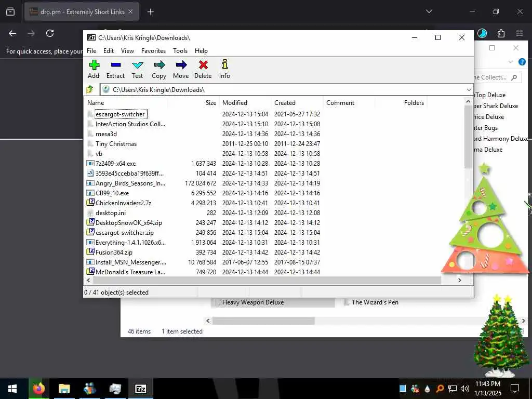Click the 7z2409-x64.exe file icon
This screenshot has height=399, width=532.
[90, 164]
